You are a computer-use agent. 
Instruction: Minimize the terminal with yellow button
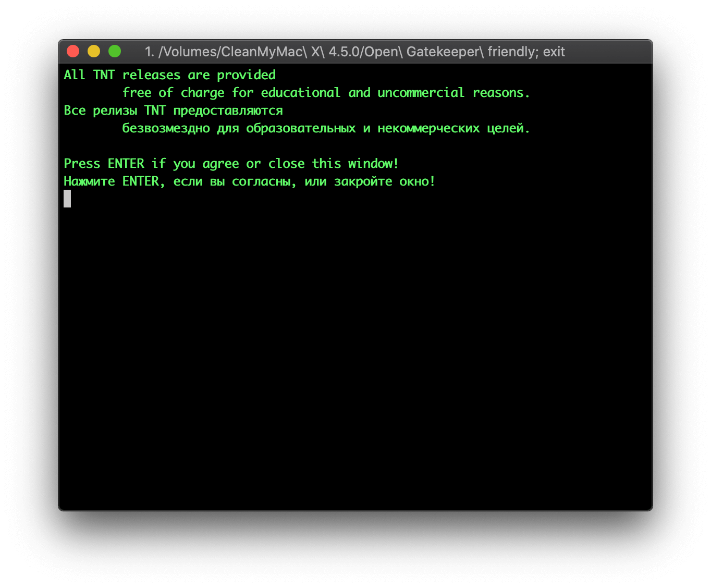click(94, 51)
